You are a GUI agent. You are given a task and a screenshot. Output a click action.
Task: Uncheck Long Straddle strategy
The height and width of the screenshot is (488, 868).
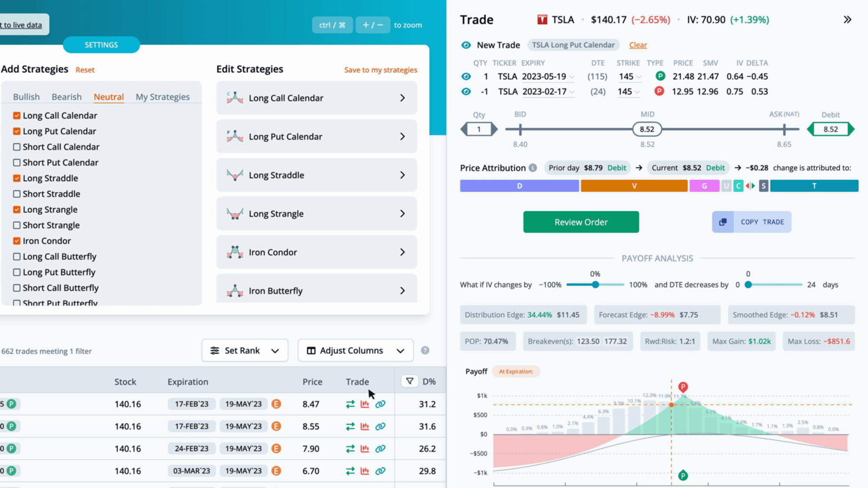click(x=17, y=178)
